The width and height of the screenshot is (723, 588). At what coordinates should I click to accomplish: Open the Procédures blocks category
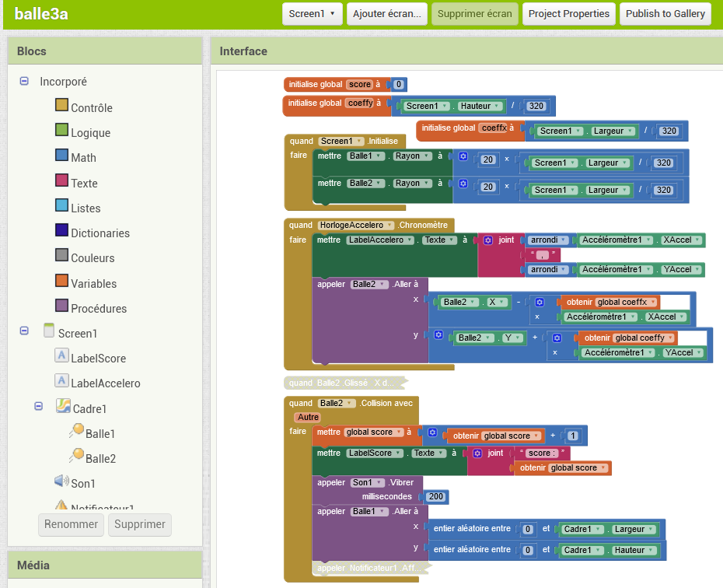point(99,309)
